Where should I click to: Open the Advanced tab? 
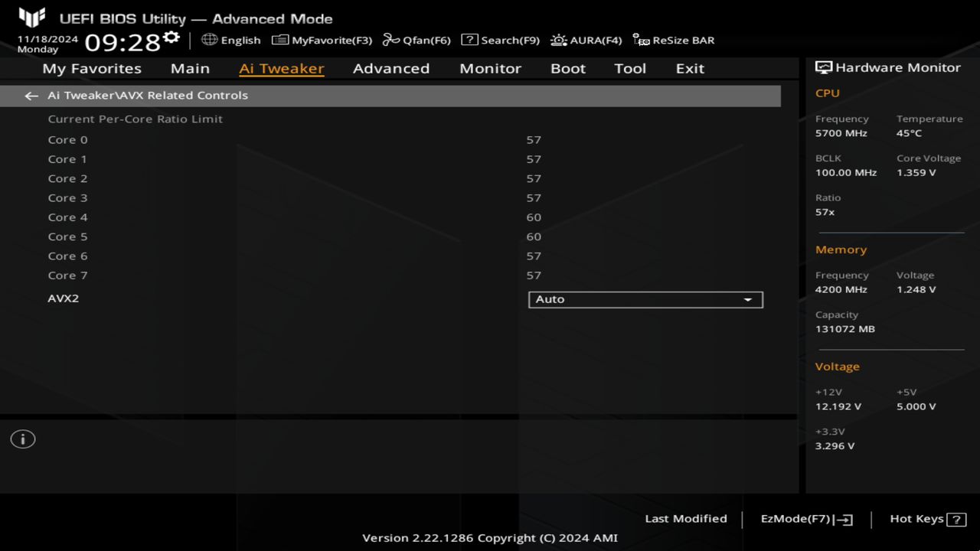[391, 69]
